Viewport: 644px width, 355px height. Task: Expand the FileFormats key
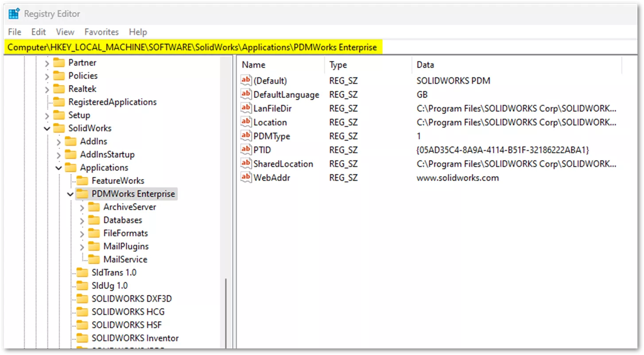[x=82, y=234]
